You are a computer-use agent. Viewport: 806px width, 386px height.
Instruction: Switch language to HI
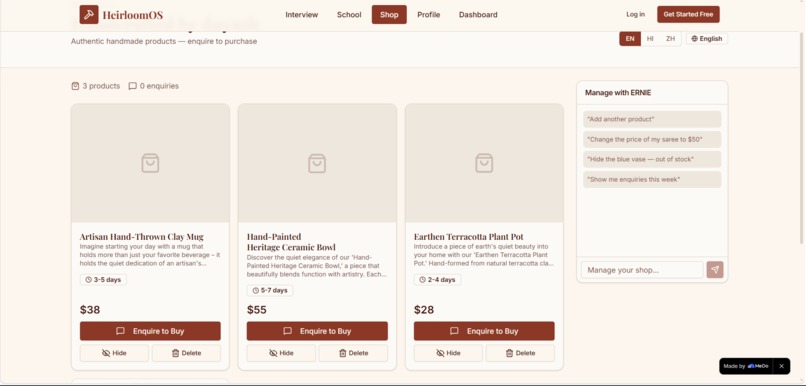(650, 39)
